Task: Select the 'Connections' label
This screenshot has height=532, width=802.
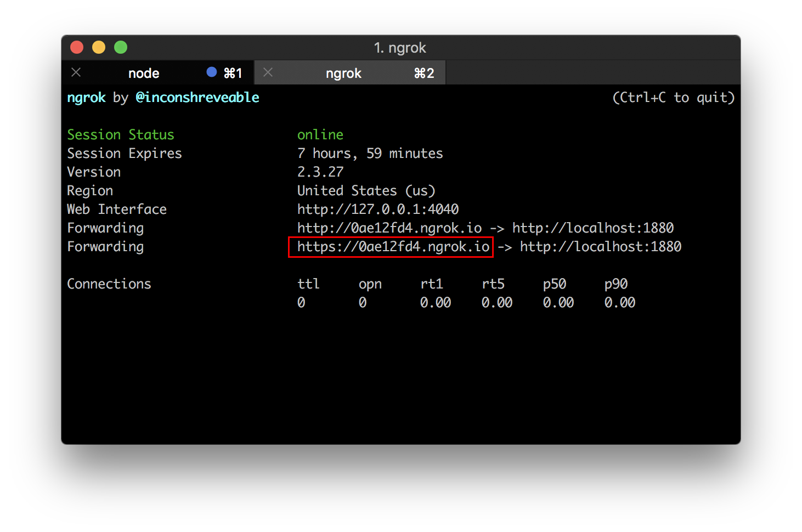Action: (109, 284)
